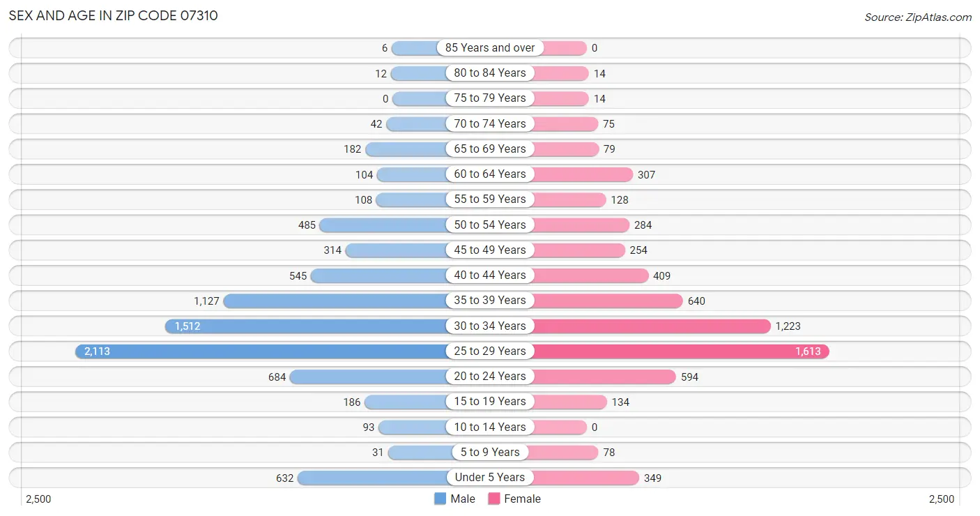
Task: Select the 40 to 44 Years label
Action: pyautogui.click(x=490, y=275)
